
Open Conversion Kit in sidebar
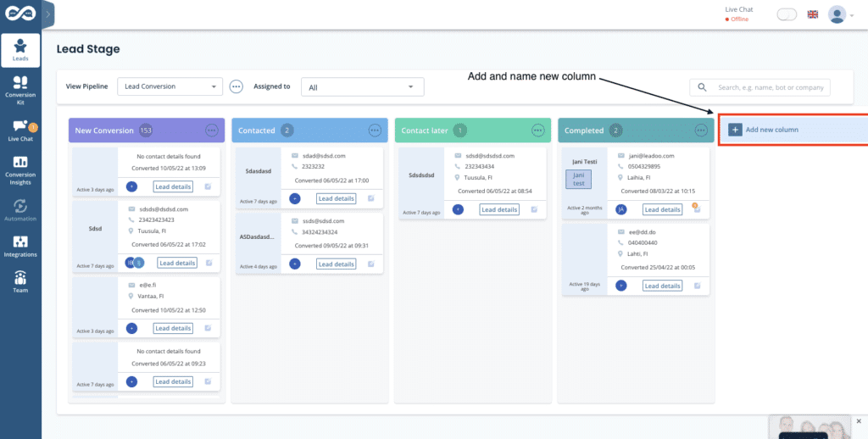[20, 88]
